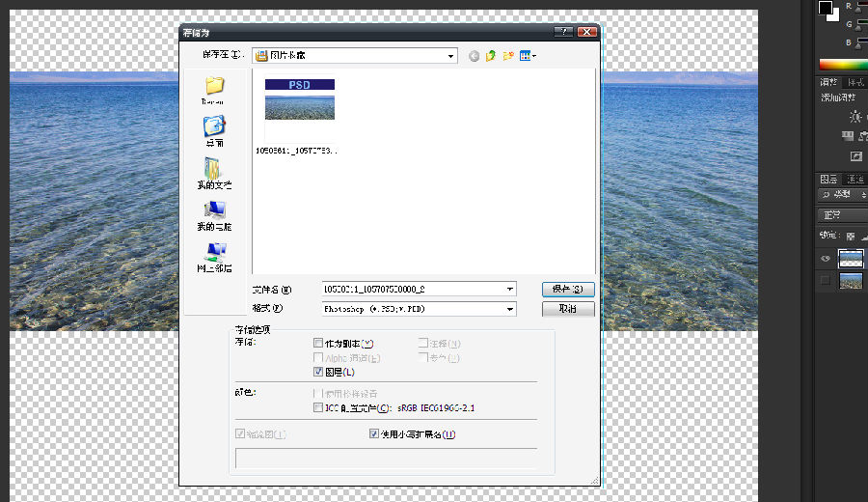Expand the Save-in folder dropdown

[x=450, y=56]
